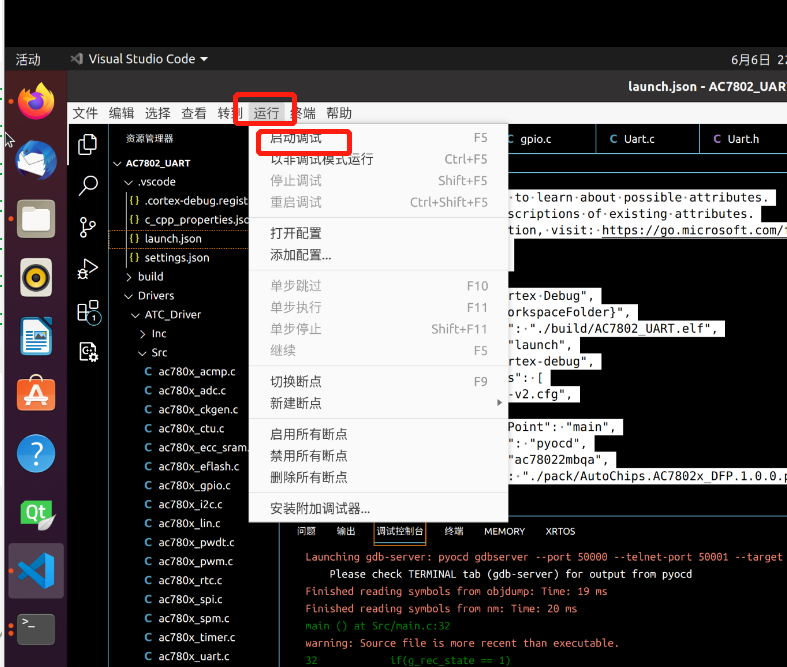Choose 禁用所有断点 Disable All Breakpoints
The width and height of the screenshot is (787, 667).
(378, 456)
